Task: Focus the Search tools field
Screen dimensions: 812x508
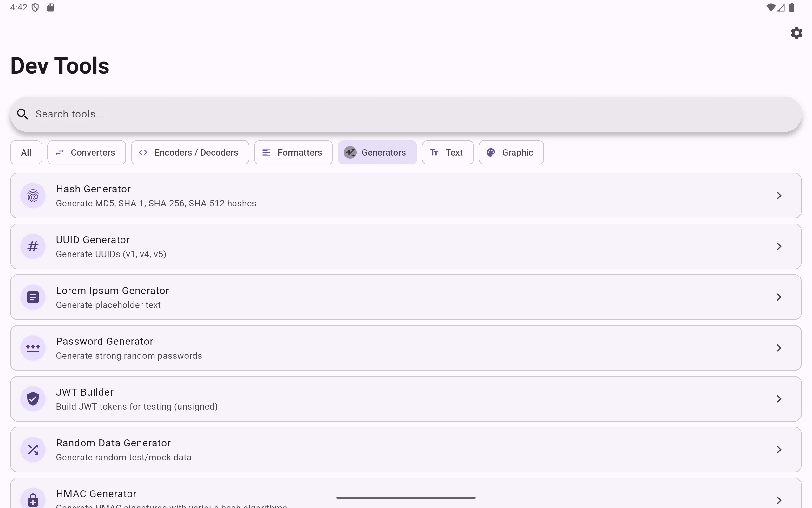Action: coord(406,114)
